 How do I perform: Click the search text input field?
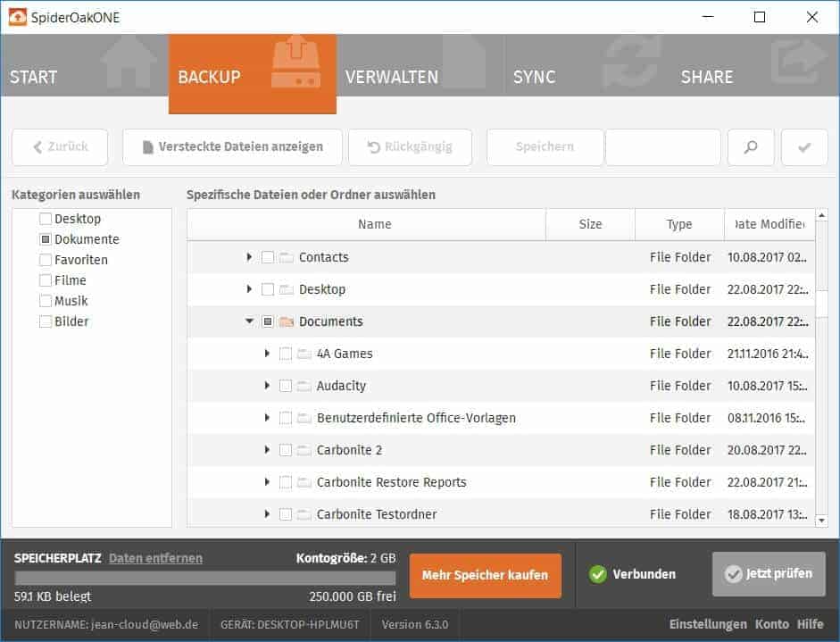tap(662, 146)
